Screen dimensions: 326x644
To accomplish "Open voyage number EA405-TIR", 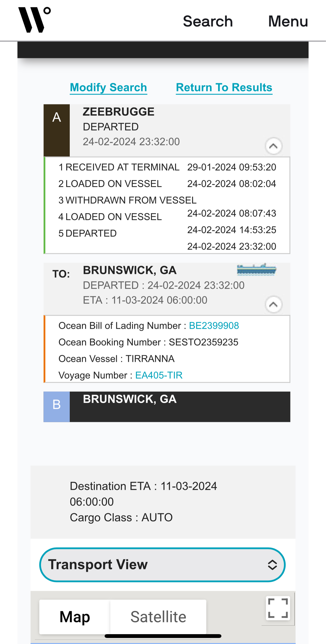I will (159, 375).
